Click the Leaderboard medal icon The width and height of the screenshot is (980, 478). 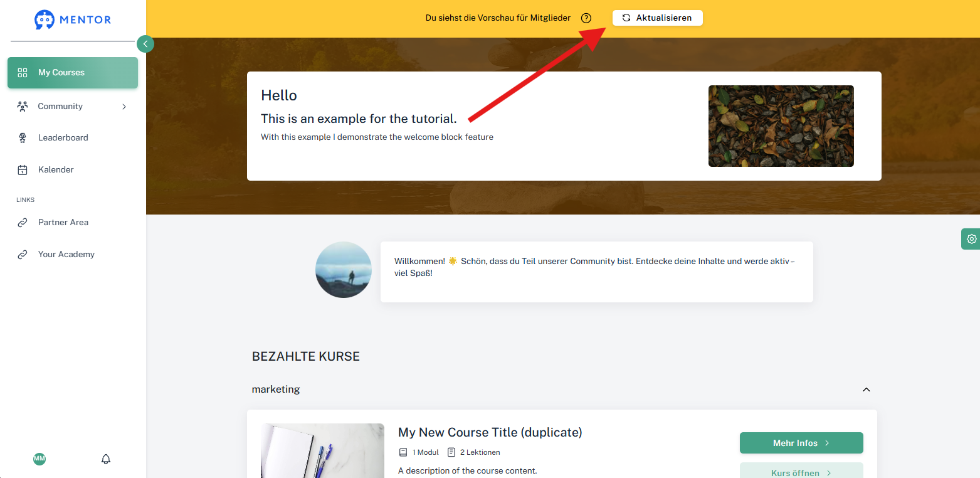click(x=23, y=138)
